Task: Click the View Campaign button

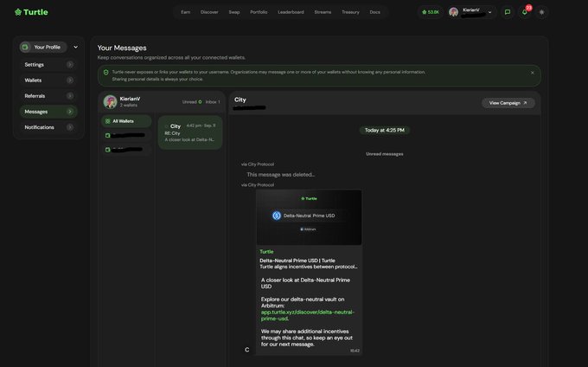Action: [508, 103]
